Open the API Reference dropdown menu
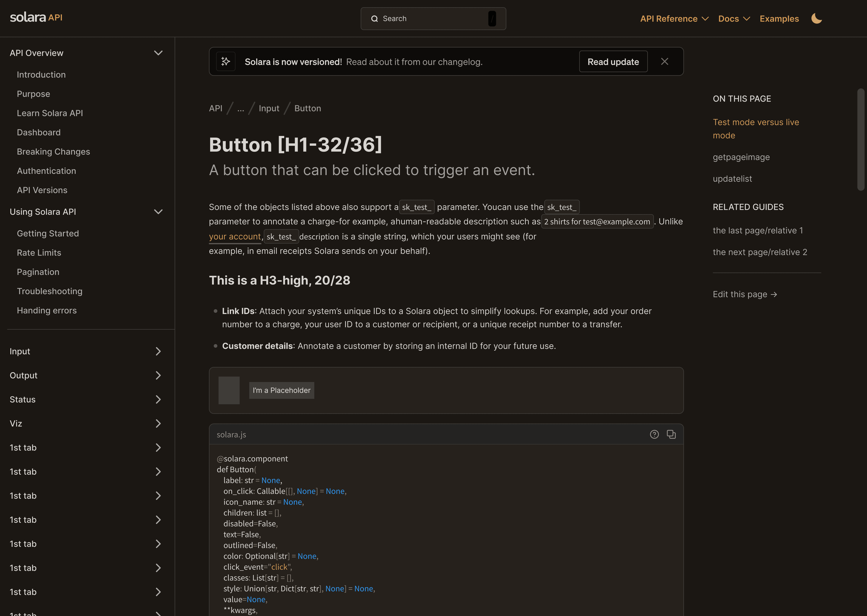This screenshot has height=616, width=867. (674, 19)
